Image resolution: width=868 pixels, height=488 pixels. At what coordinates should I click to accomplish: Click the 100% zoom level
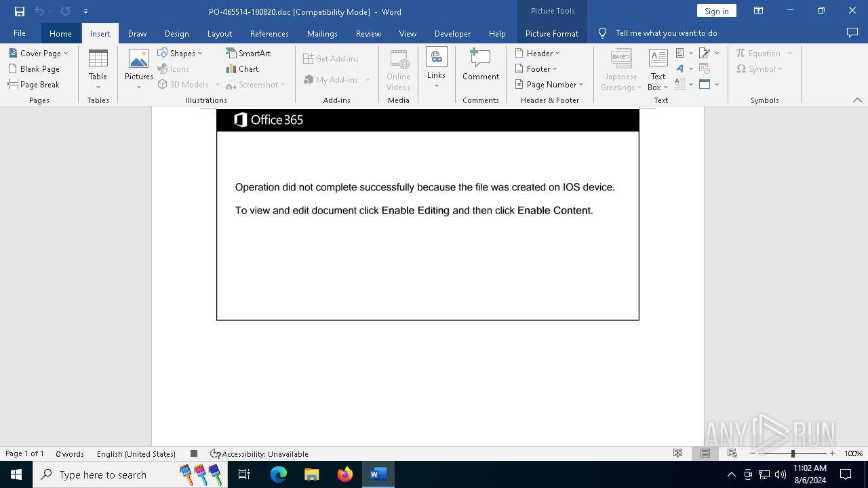(853, 453)
